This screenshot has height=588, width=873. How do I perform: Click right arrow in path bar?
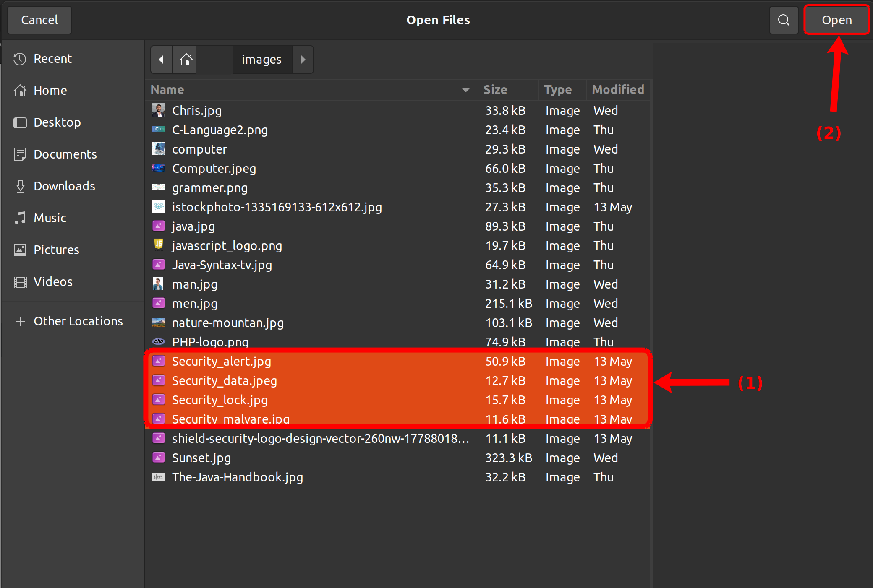[303, 60]
